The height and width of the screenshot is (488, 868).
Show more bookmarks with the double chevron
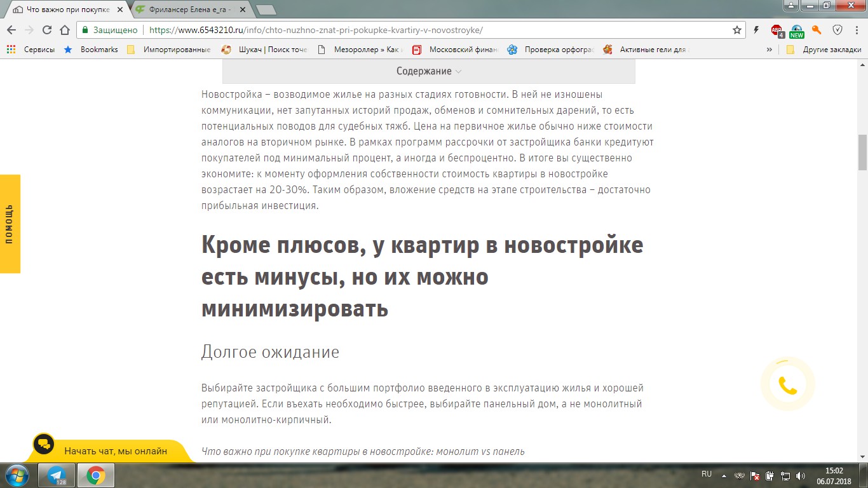coord(770,50)
